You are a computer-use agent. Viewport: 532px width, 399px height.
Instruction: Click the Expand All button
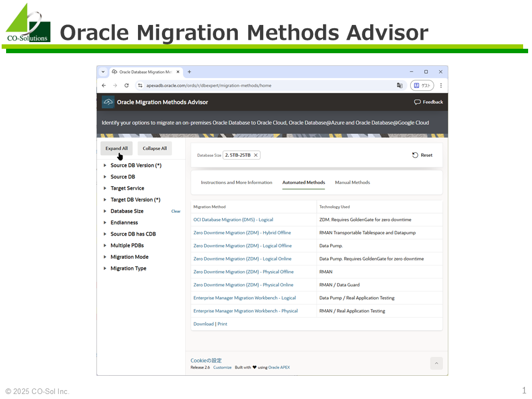[x=116, y=149]
